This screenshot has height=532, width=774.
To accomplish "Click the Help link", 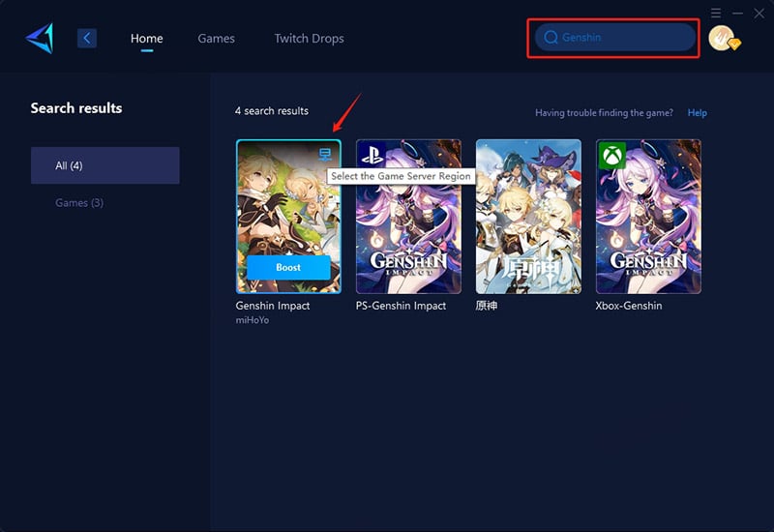I will coord(697,112).
